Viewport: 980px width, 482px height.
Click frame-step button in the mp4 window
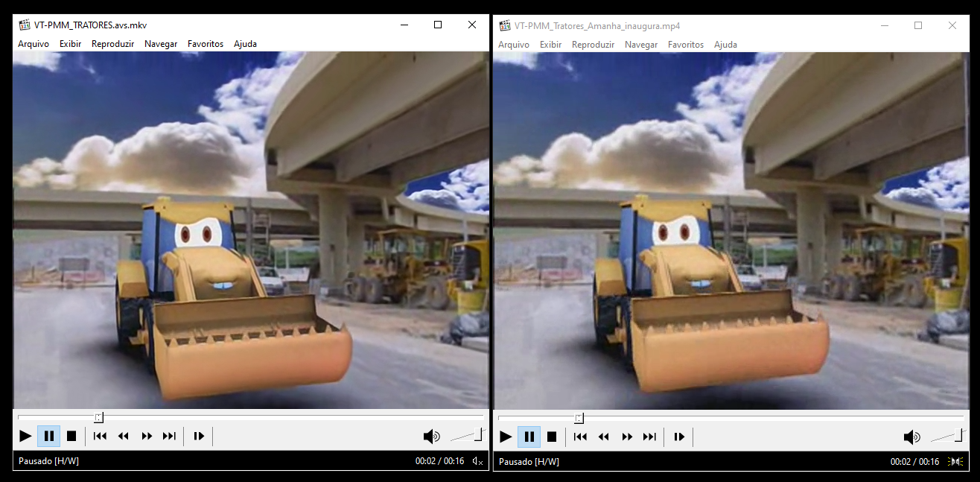(679, 436)
